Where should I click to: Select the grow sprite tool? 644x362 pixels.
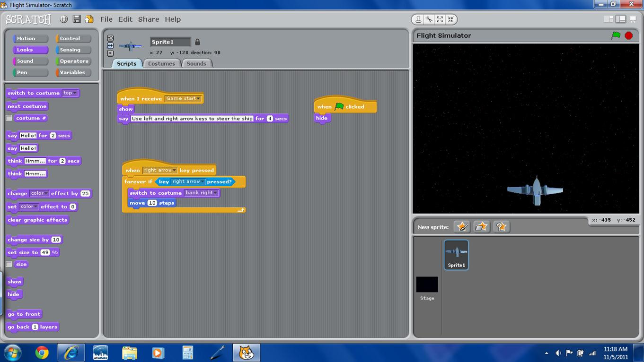(x=440, y=19)
